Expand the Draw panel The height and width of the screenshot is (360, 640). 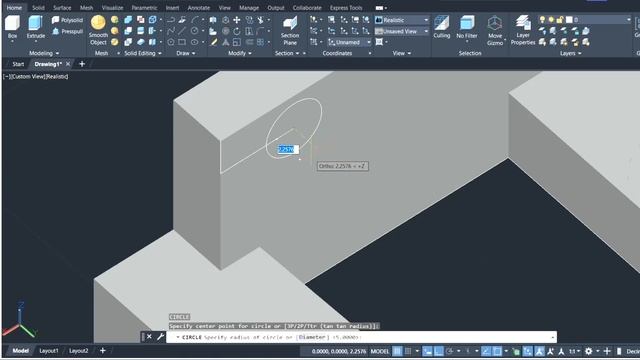186,53
